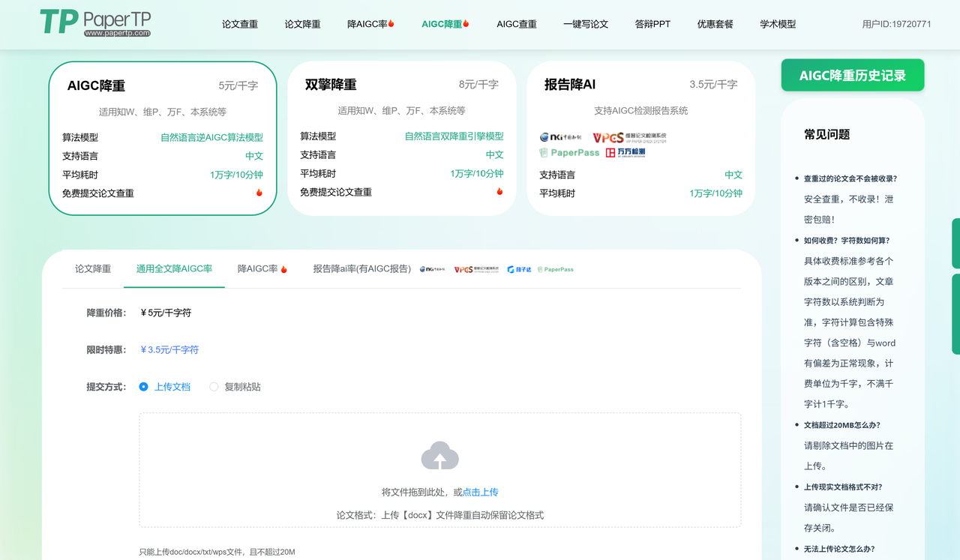
Task: Click FAQ 上传现实文档格式不对?
Action: click(844, 487)
